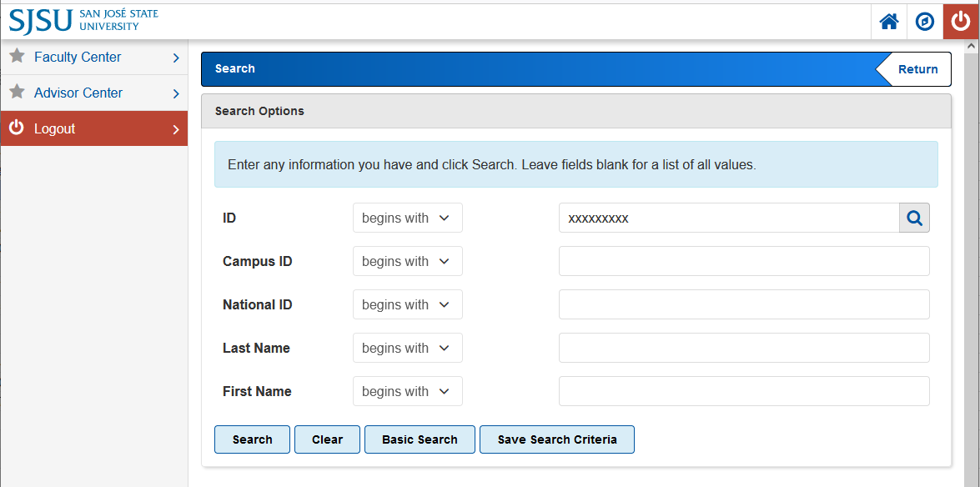This screenshot has width=980, height=487.
Task: Select Advisor Center in the sidebar
Action: pyautogui.click(x=79, y=93)
